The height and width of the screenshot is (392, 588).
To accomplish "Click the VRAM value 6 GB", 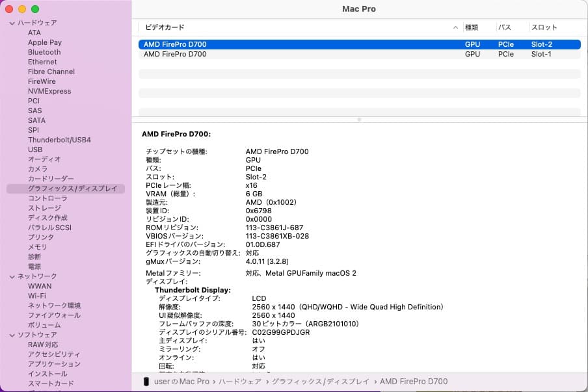I will pos(254,194).
